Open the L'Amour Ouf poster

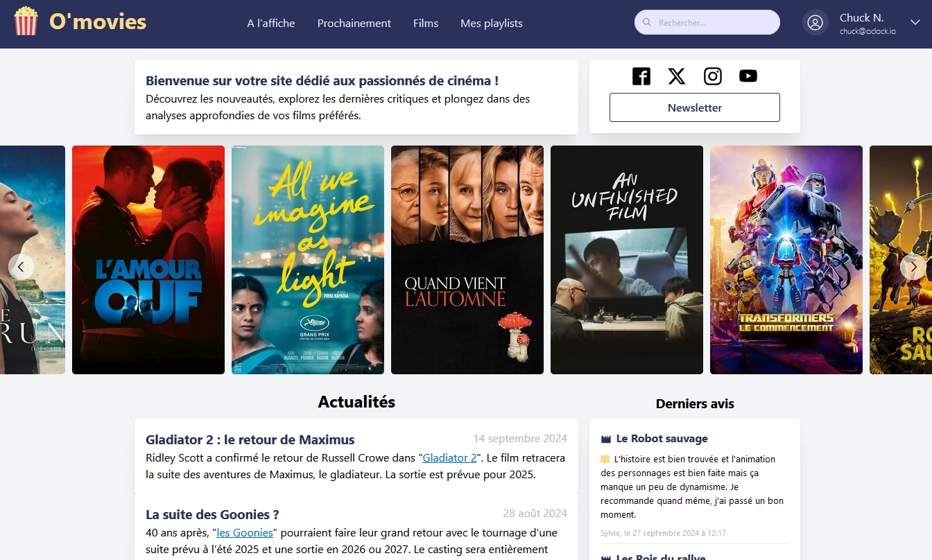pos(148,260)
